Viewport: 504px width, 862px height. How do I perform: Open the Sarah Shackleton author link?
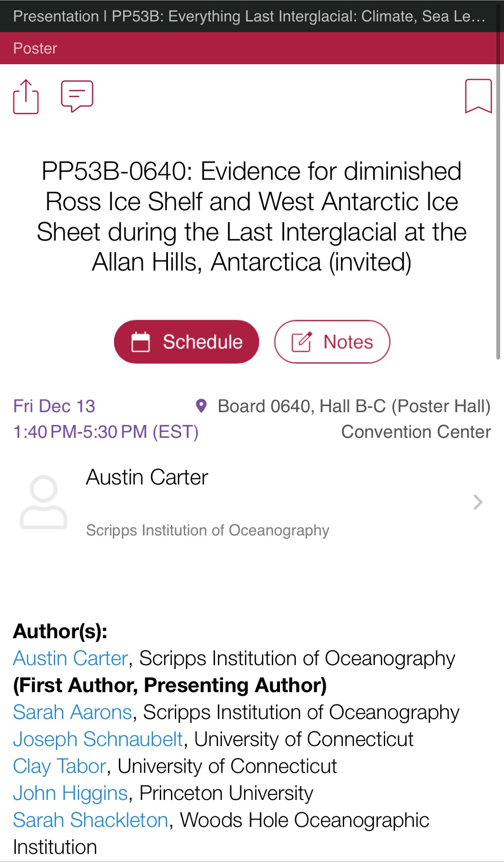(90, 820)
